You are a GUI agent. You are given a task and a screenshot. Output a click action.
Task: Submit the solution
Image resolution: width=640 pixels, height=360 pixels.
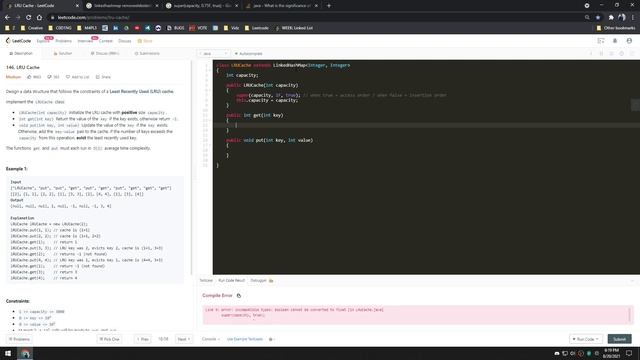point(619,339)
